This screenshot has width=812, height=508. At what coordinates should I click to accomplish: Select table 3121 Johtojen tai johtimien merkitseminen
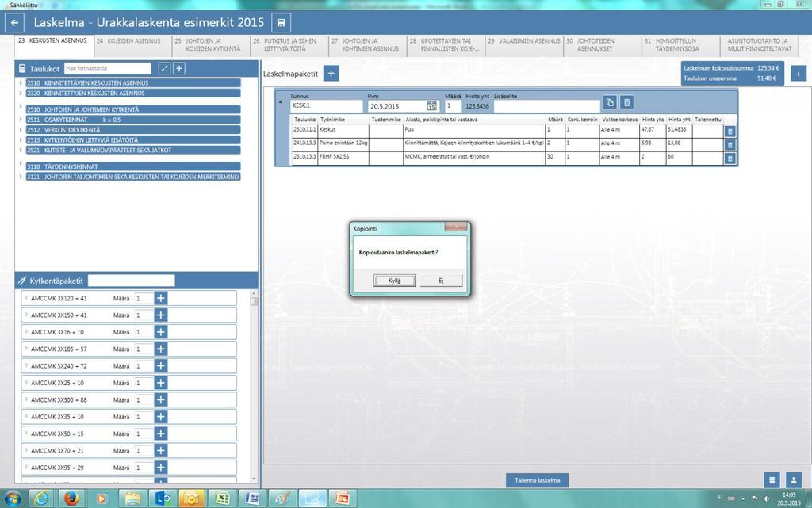133,177
